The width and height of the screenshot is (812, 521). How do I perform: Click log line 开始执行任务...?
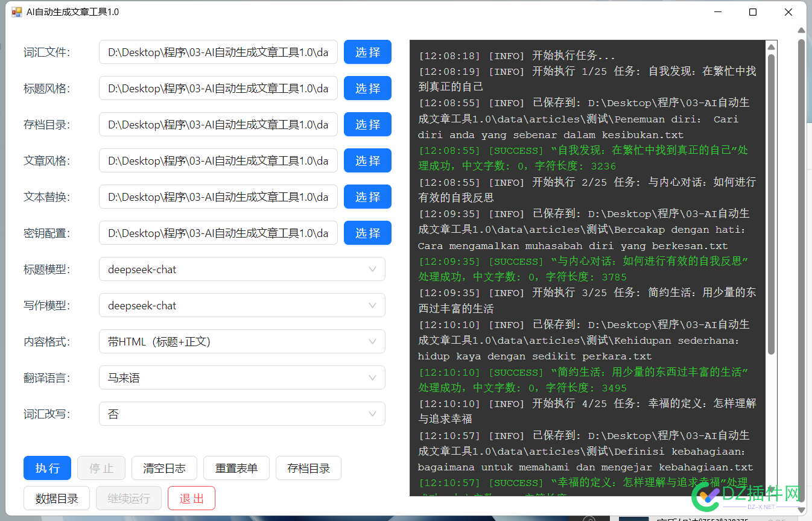tap(517, 55)
